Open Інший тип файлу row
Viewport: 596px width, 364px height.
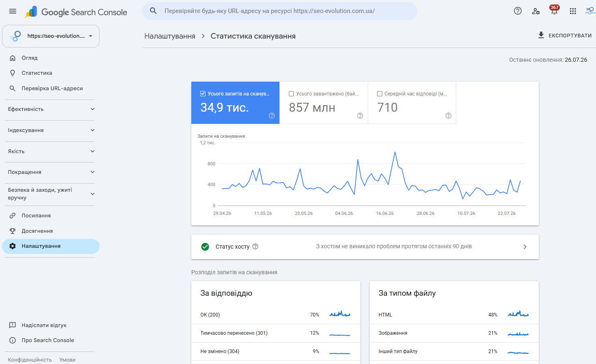454,351
